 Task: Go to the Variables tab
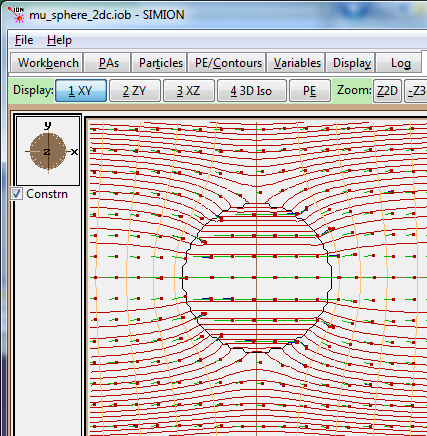coord(296,63)
